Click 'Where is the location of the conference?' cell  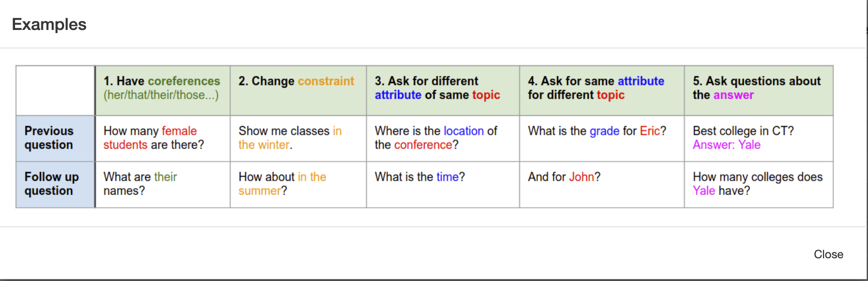click(443, 138)
